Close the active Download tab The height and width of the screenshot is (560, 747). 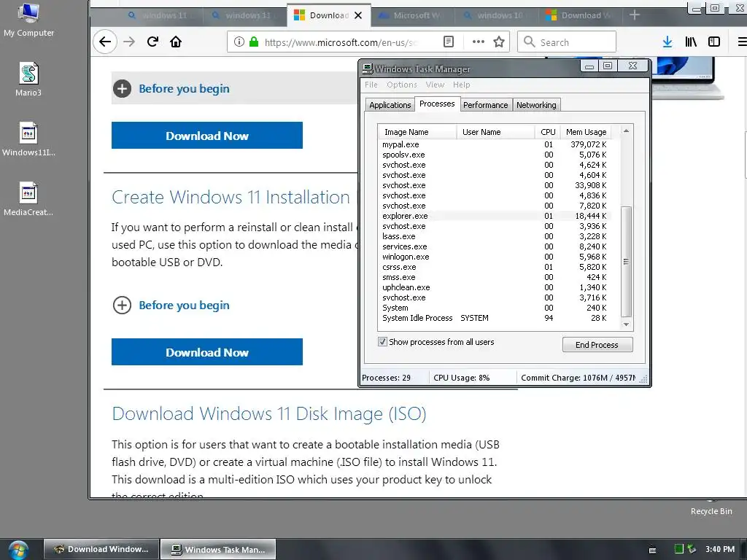[358, 15]
